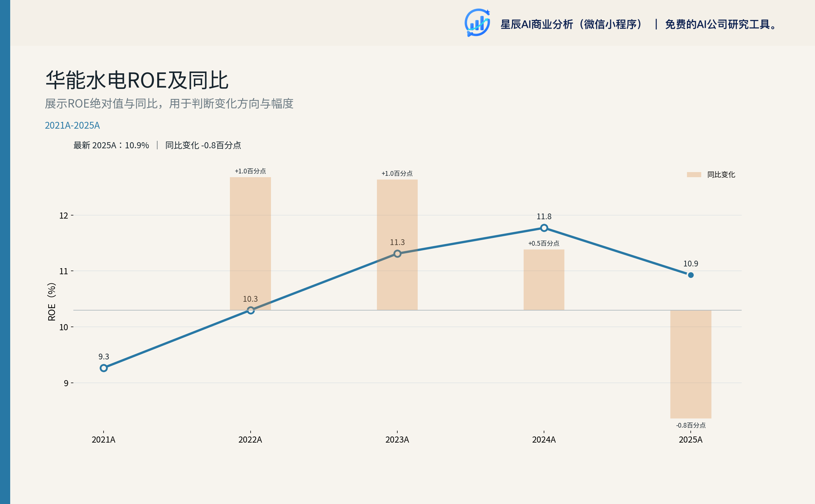Click the 最新 2025A：10.9% summary text
The image size is (815, 504).
111,145
